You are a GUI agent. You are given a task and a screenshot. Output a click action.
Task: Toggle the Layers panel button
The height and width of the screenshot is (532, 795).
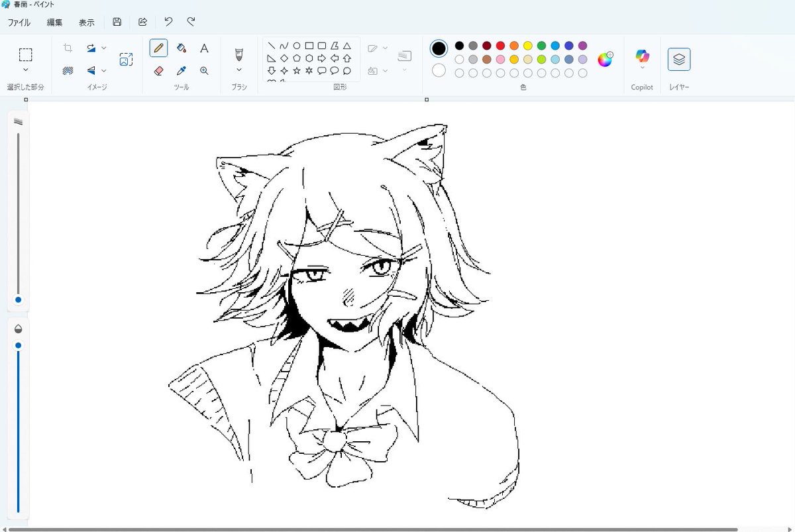[x=679, y=59]
